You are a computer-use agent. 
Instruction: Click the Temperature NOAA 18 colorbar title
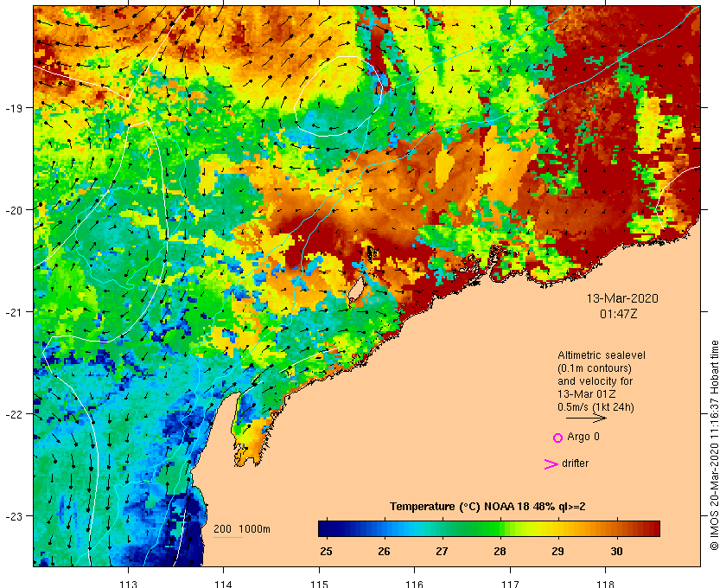487,507
